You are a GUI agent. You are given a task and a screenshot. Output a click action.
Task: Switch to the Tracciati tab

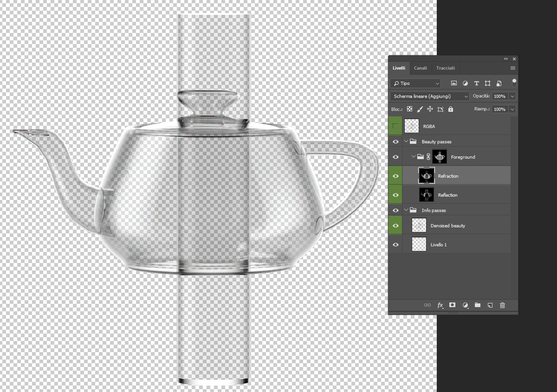(446, 68)
